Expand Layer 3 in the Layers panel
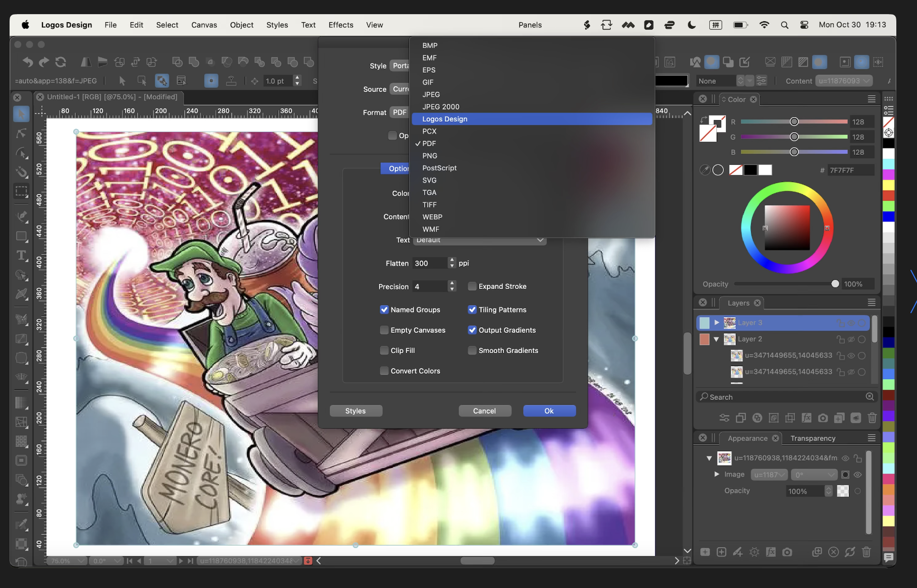 pyautogui.click(x=716, y=323)
